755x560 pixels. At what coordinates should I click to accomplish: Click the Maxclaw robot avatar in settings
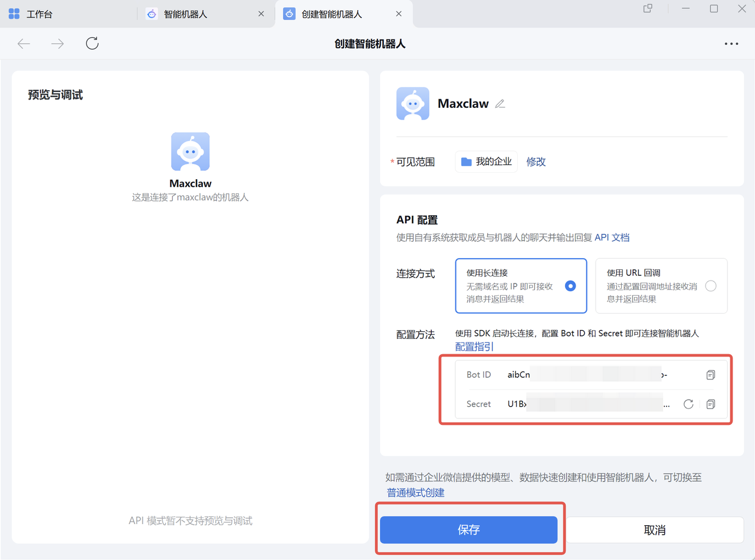(413, 104)
